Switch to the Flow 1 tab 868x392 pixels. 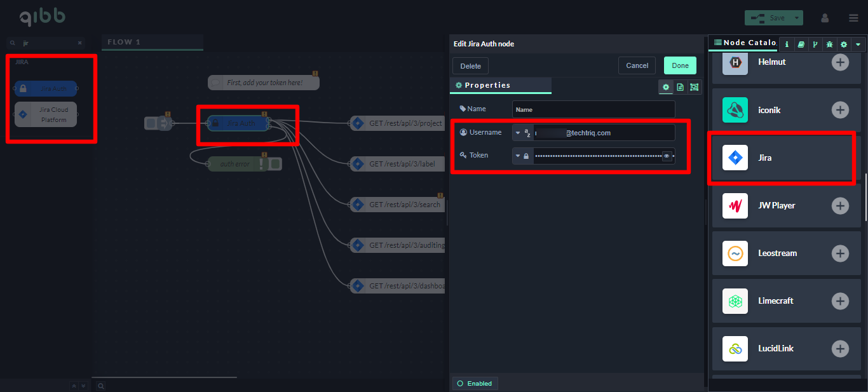click(153, 42)
